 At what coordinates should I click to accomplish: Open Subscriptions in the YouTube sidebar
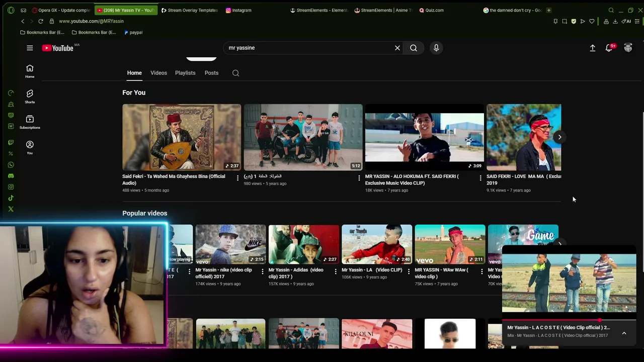[30, 122]
